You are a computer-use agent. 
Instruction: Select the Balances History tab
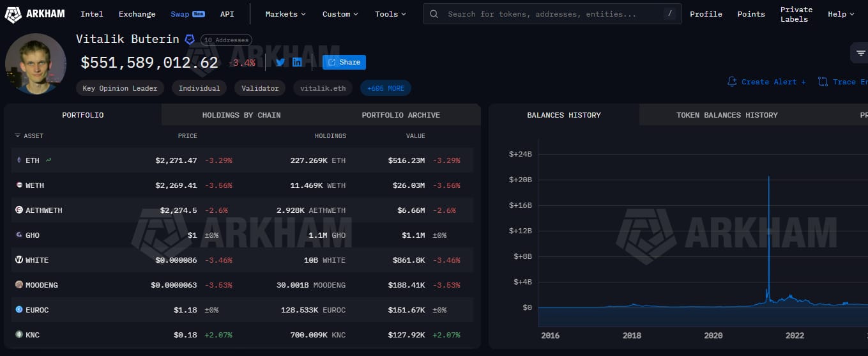[x=564, y=115]
